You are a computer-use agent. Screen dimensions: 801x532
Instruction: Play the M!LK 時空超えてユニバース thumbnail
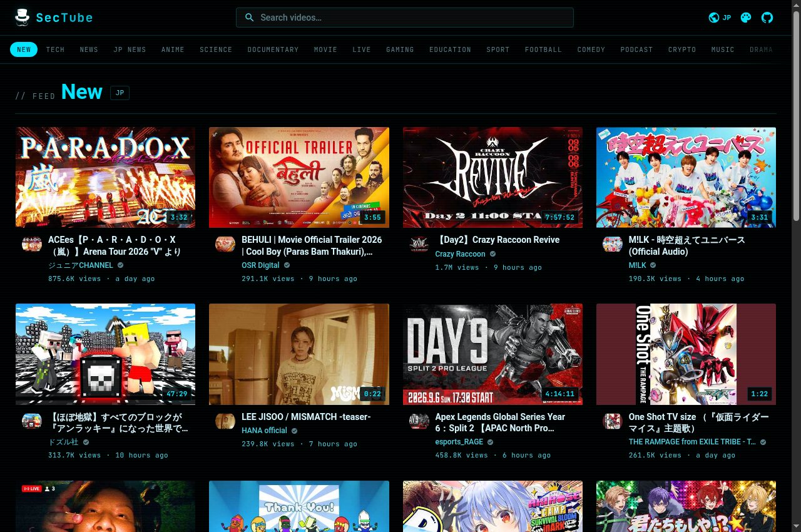point(686,177)
